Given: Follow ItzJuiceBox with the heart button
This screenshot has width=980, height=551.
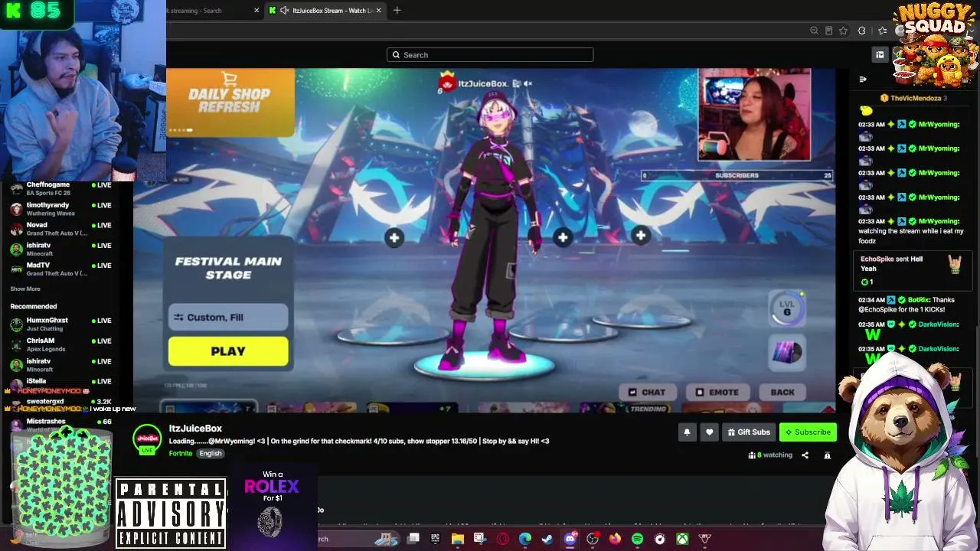Looking at the screenshot, I should pyautogui.click(x=710, y=432).
